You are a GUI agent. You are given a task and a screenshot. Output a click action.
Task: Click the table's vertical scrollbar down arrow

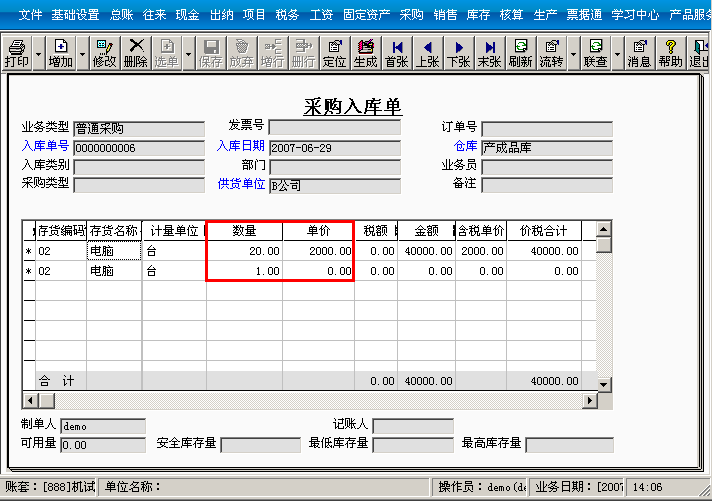click(x=603, y=384)
